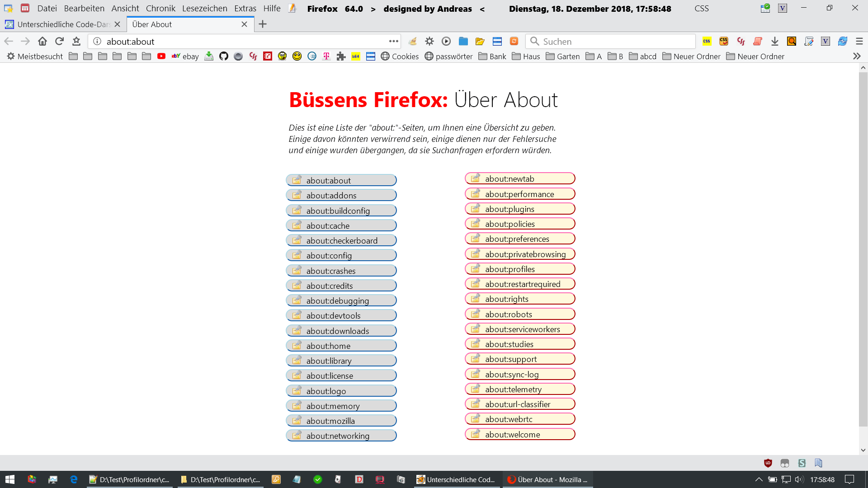Screen dimensions: 868x488
Task: Show more bookmarks chevron
Action: [x=856, y=56]
